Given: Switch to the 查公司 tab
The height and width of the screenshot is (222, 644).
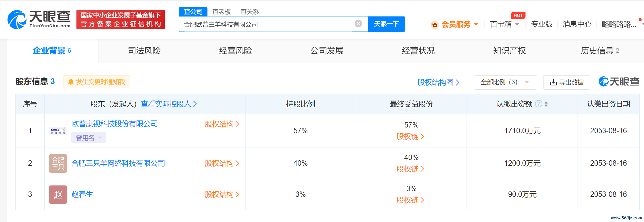Looking at the screenshot, I should 193,12.
